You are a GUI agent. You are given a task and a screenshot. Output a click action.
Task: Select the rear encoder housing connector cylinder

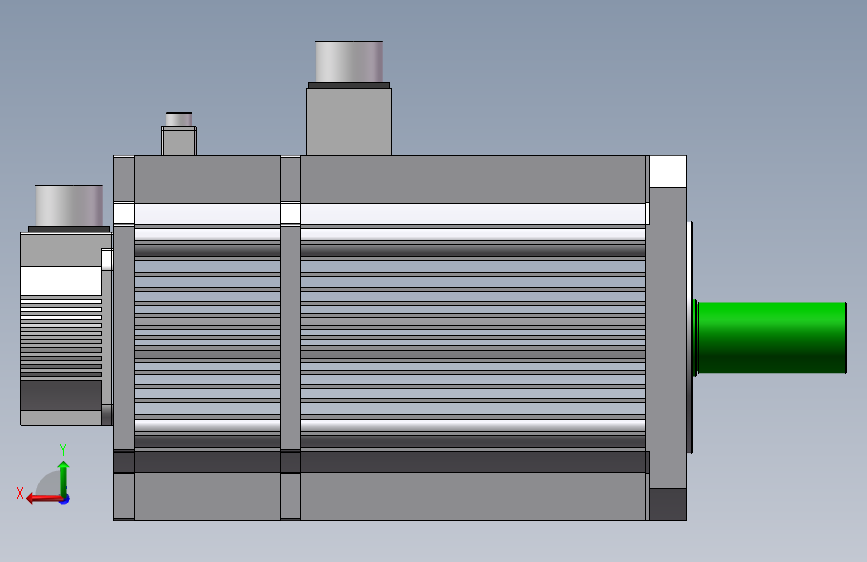point(69,206)
